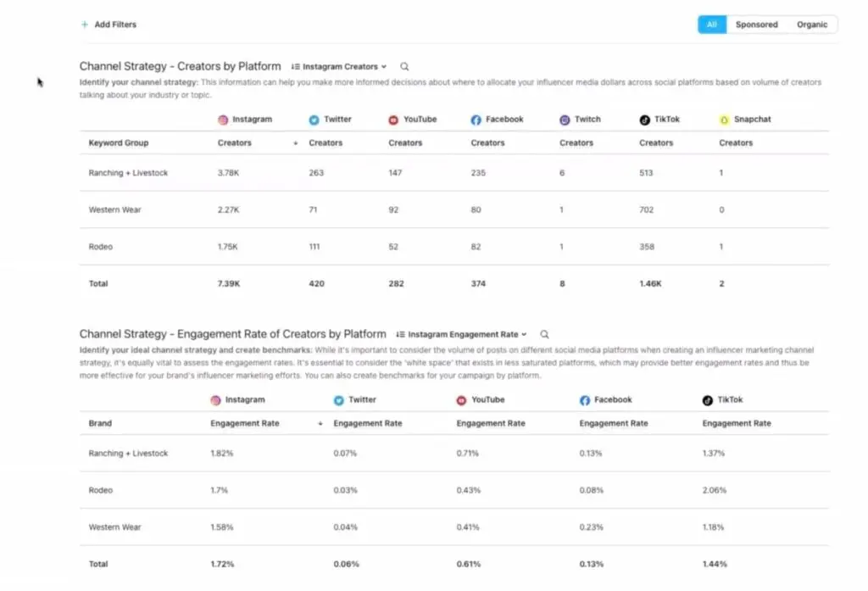Select the All filter toggle
The width and height of the screenshot is (868, 591).
tap(712, 25)
